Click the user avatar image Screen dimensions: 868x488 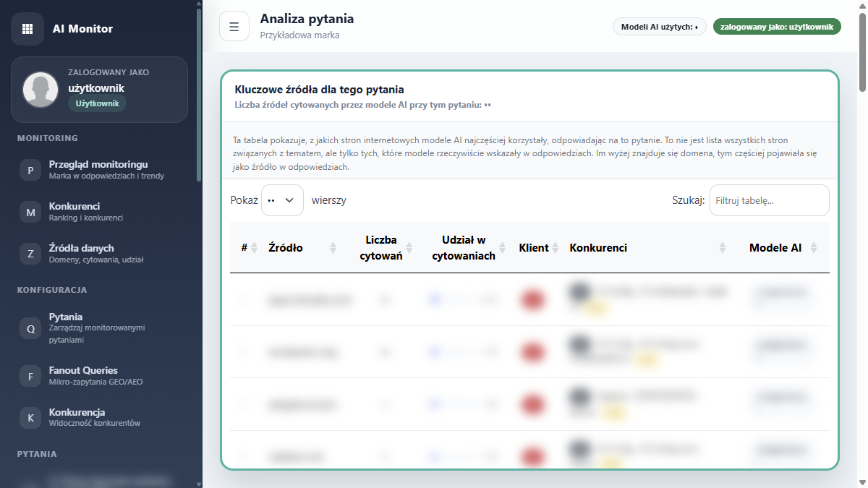(x=41, y=90)
